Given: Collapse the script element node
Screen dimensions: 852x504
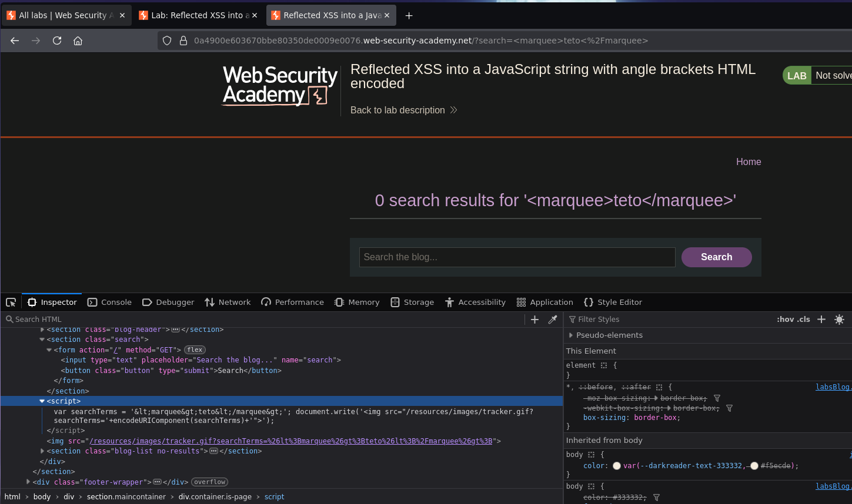Looking at the screenshot, I should (x=42, y=401).
